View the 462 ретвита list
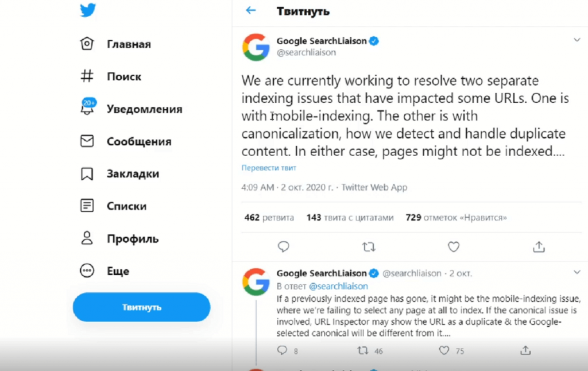The height and width of the screenshot is (371, 588). click(x=269, y=218)
